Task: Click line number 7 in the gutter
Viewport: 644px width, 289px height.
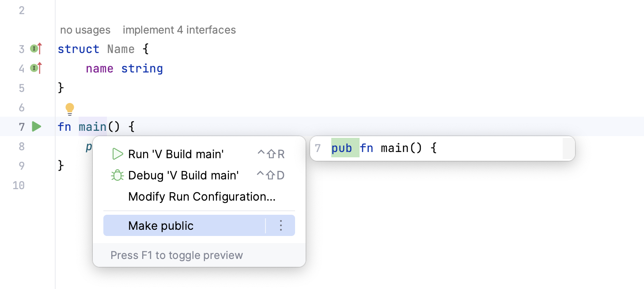Action: coord(21,126)
